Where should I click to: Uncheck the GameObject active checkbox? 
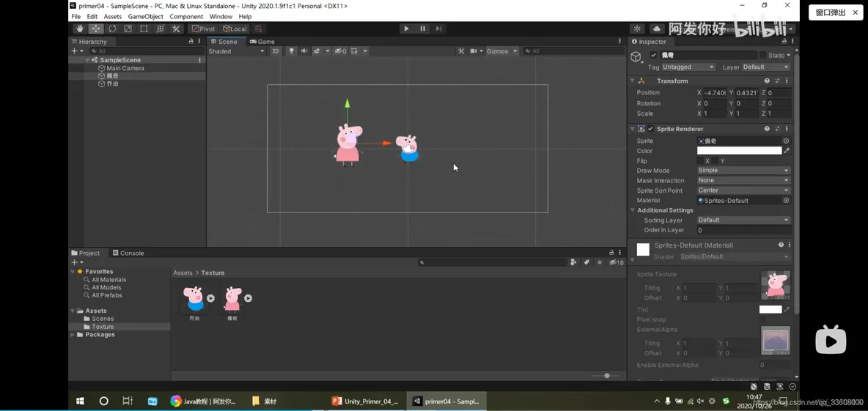point(653,56)
